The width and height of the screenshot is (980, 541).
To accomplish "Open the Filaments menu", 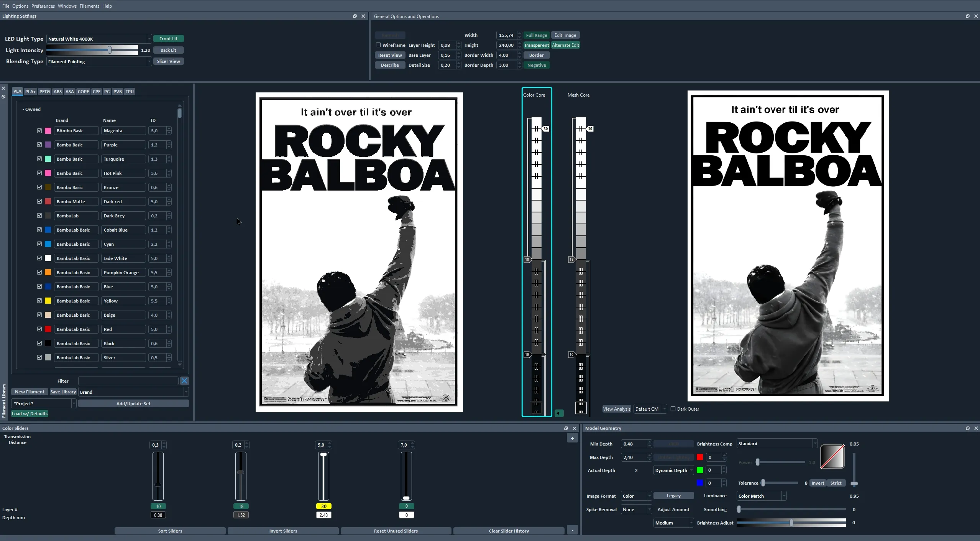I will pos(89,6).
